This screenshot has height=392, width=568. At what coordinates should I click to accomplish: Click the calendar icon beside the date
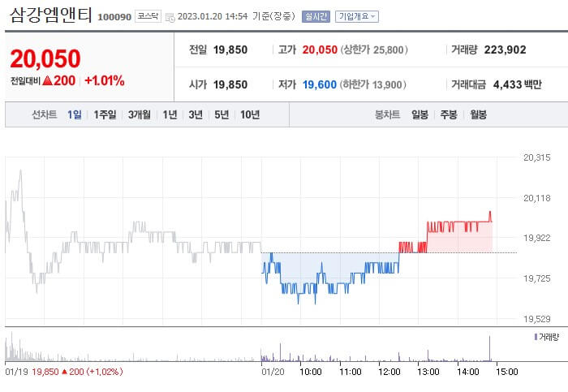click(x=170, y=17)
